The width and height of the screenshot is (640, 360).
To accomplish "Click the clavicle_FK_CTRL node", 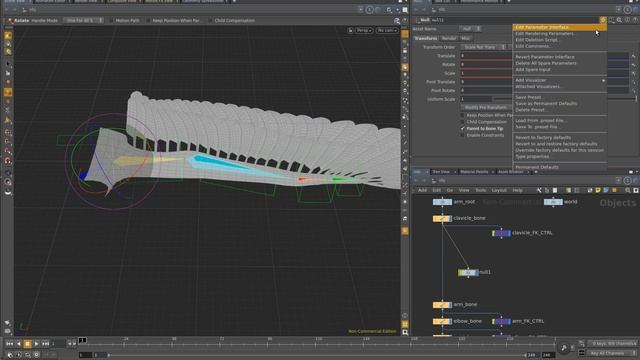I will (x=501, y=233).
